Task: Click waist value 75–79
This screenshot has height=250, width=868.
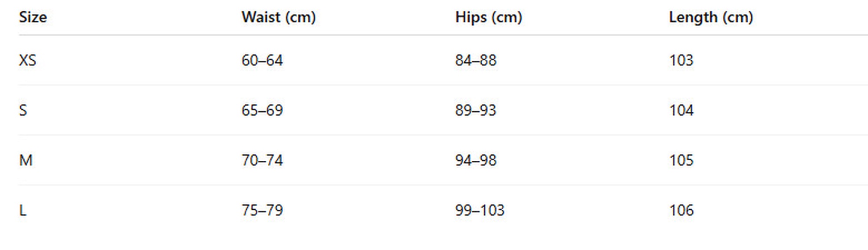Action: (x=262, y=211)
